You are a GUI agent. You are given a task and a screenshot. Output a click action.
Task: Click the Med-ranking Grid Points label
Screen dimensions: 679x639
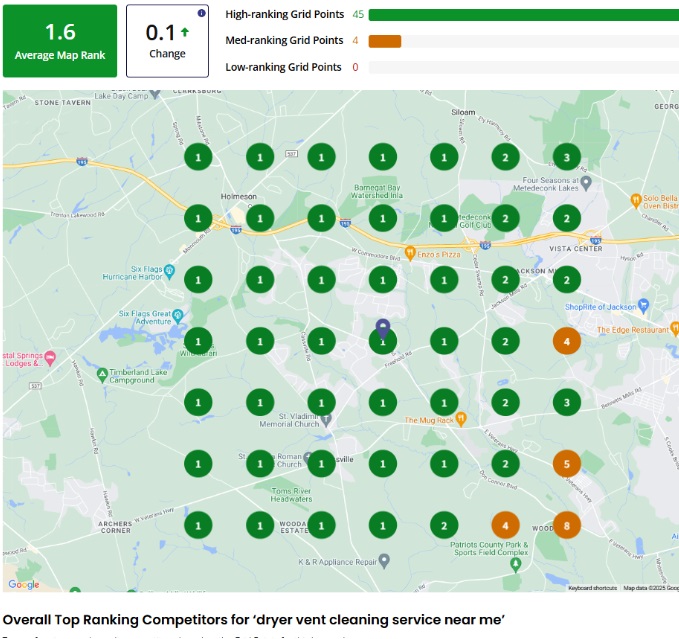[x=284, y=40]
